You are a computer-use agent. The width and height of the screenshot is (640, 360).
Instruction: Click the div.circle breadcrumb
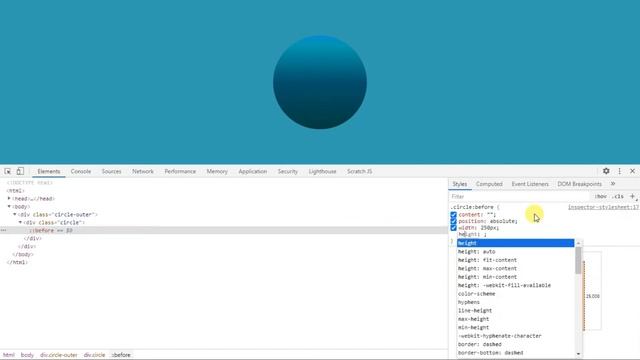(94, 355)
